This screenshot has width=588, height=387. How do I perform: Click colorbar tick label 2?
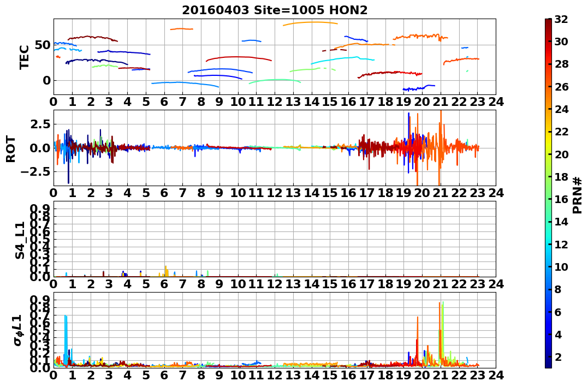[558, 356]
